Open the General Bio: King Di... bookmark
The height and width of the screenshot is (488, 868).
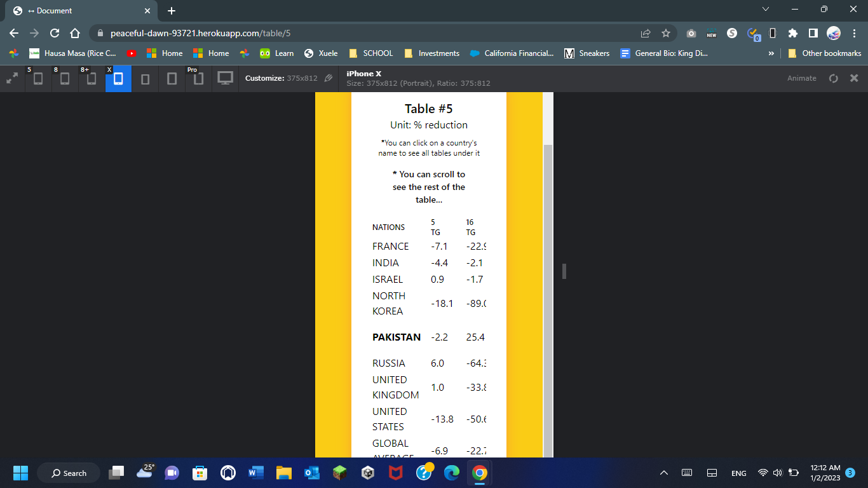point(664,53)
